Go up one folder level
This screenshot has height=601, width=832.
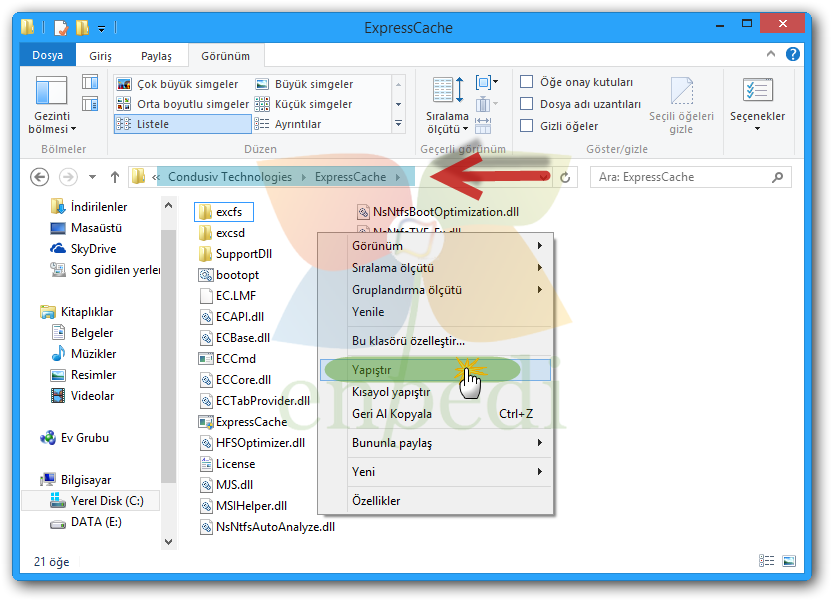tap(115, 177)
